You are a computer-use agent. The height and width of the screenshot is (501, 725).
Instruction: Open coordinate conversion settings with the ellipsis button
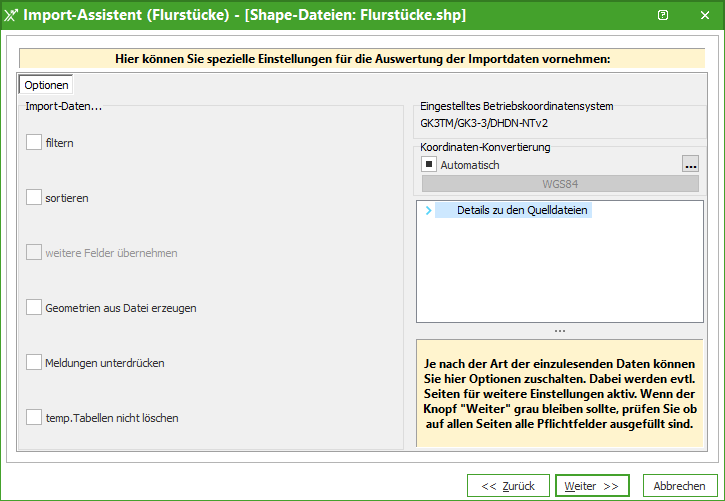point(689,164)
